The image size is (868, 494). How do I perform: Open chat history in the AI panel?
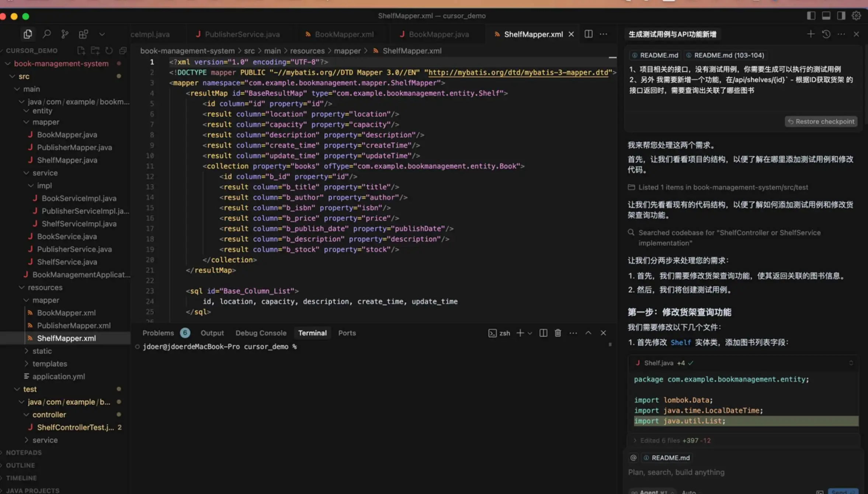point(826,34)
